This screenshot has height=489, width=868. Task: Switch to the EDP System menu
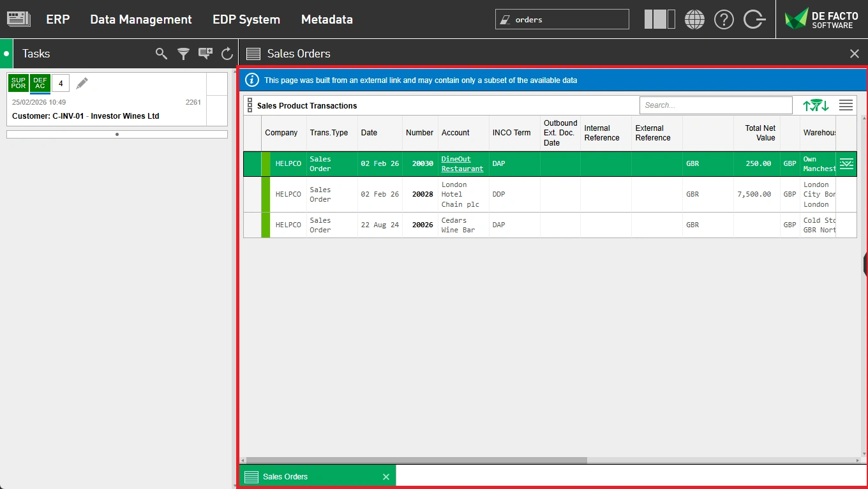(x=246, y=19)
